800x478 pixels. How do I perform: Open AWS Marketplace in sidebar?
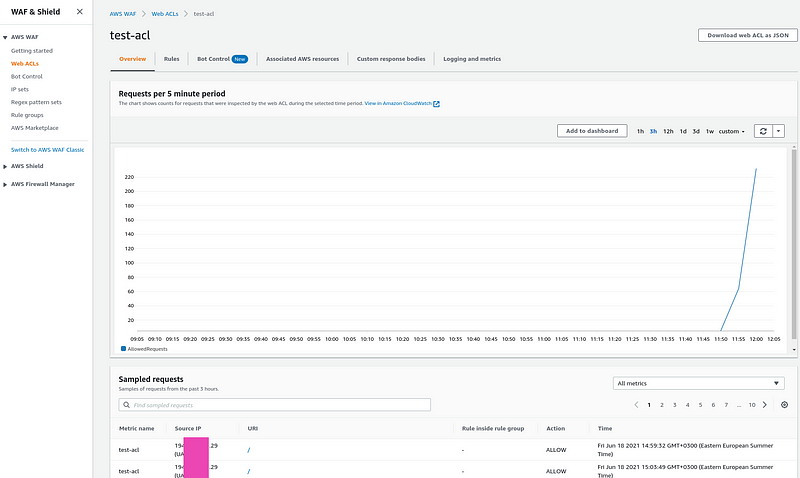pos(35,128)
